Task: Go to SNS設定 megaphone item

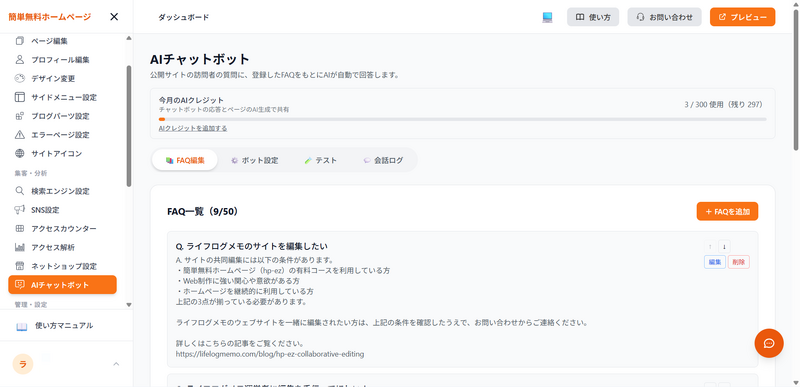Action: click(62, 210)
